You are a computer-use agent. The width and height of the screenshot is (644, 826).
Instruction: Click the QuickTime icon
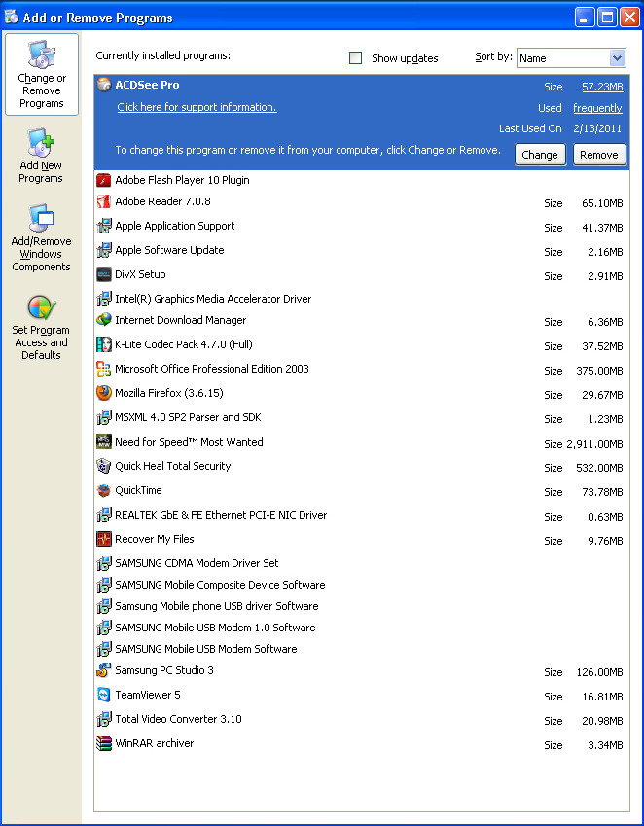104,490
